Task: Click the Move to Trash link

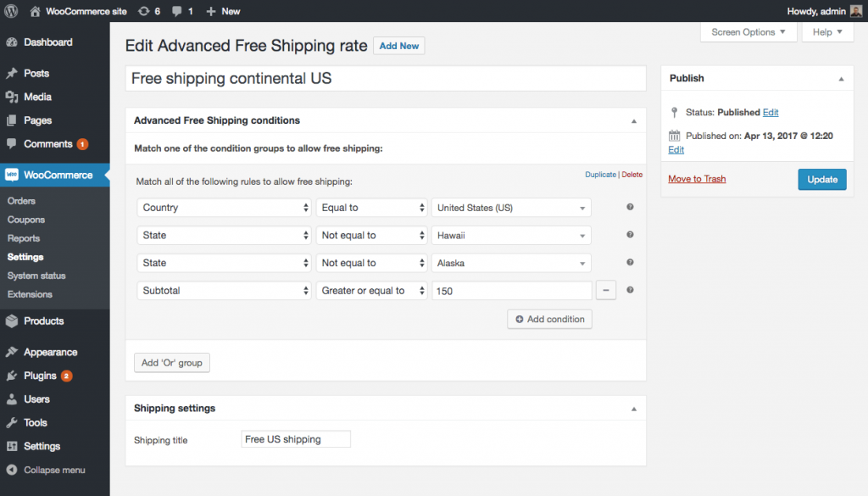Action: pyautogui.click(x=697, y=179)
